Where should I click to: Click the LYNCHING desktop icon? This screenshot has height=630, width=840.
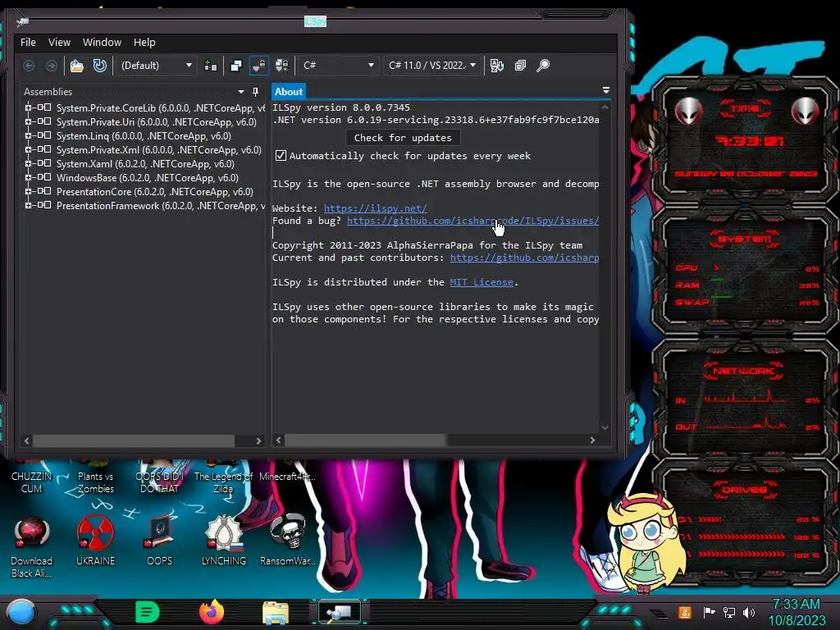click(224, 541)
